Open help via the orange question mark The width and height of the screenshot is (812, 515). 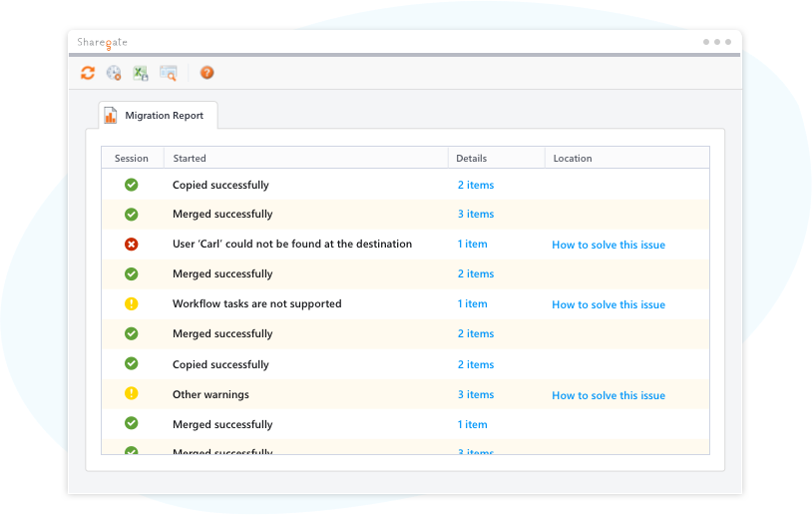(x=207, y=73)
